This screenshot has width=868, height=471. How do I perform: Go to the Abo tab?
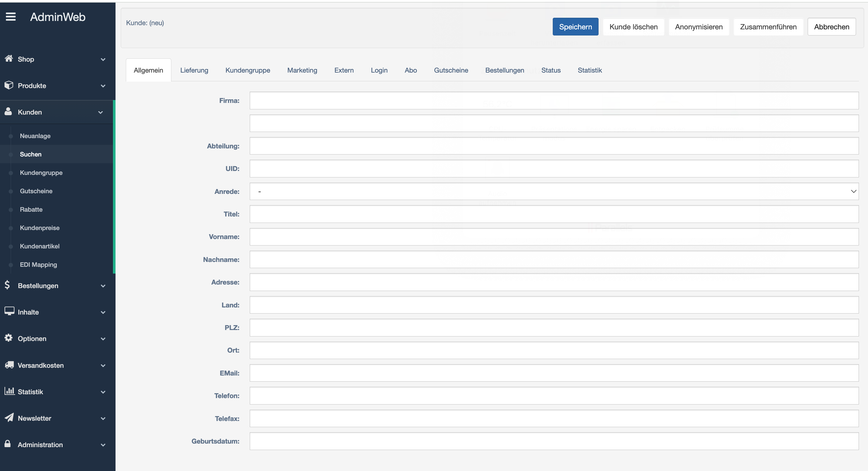tap(410, 70)
